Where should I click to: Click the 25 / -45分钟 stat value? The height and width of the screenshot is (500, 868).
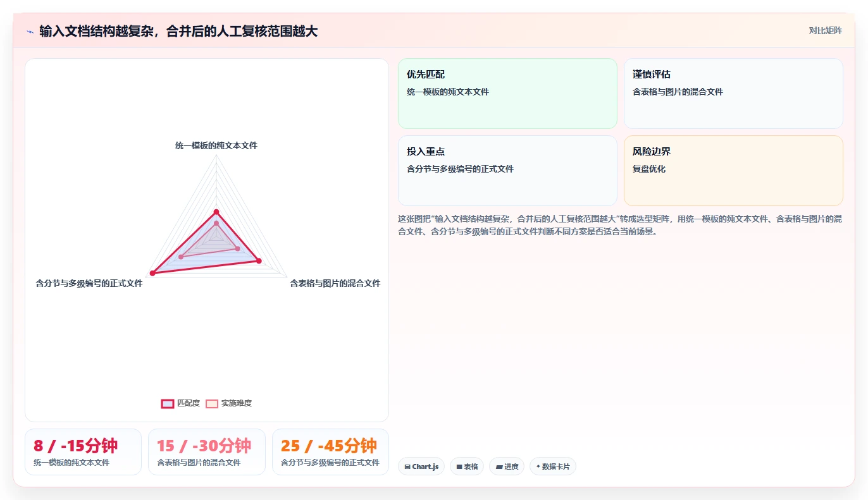329,446
